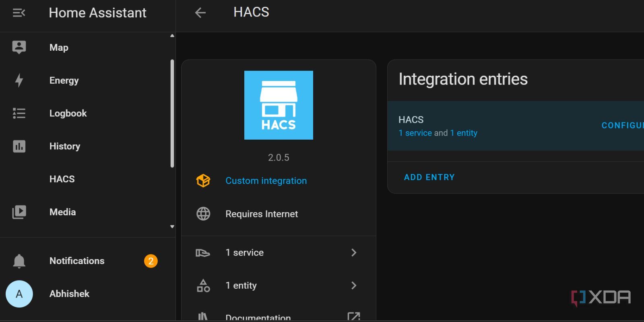The height and width of the screenshot is (322, 644).
Task: Open the Logbook menu item
Action: click(x=68, y=114)
